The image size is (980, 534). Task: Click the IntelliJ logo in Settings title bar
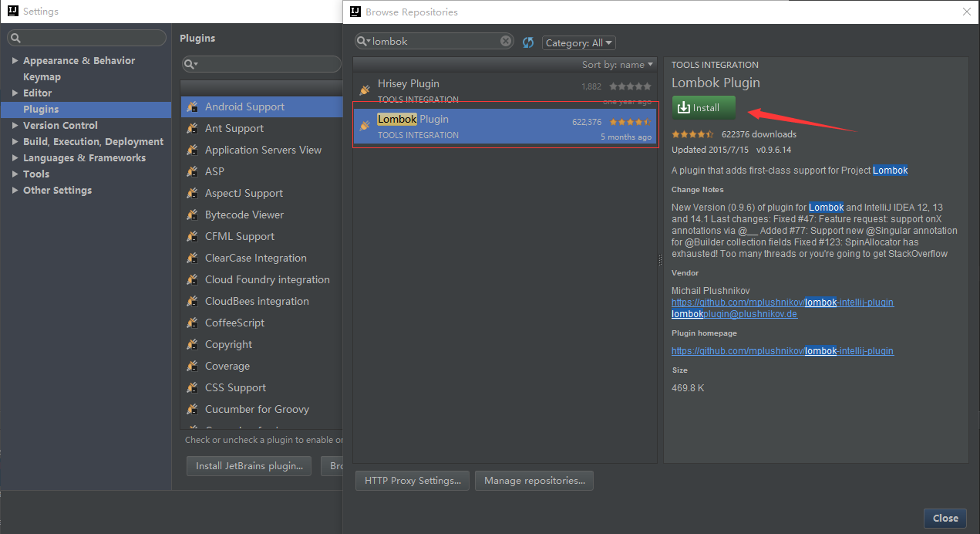click(13, 11)
